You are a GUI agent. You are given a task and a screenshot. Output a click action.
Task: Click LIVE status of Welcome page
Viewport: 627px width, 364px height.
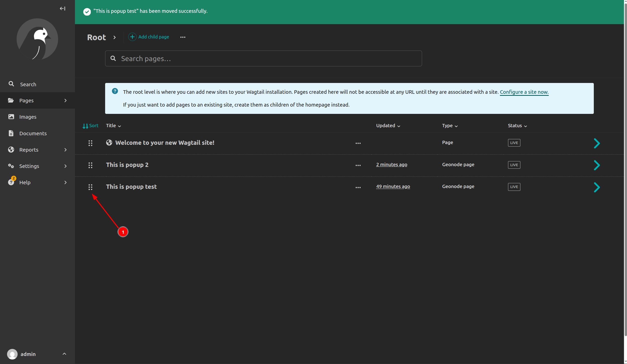(x=514, y=143)
